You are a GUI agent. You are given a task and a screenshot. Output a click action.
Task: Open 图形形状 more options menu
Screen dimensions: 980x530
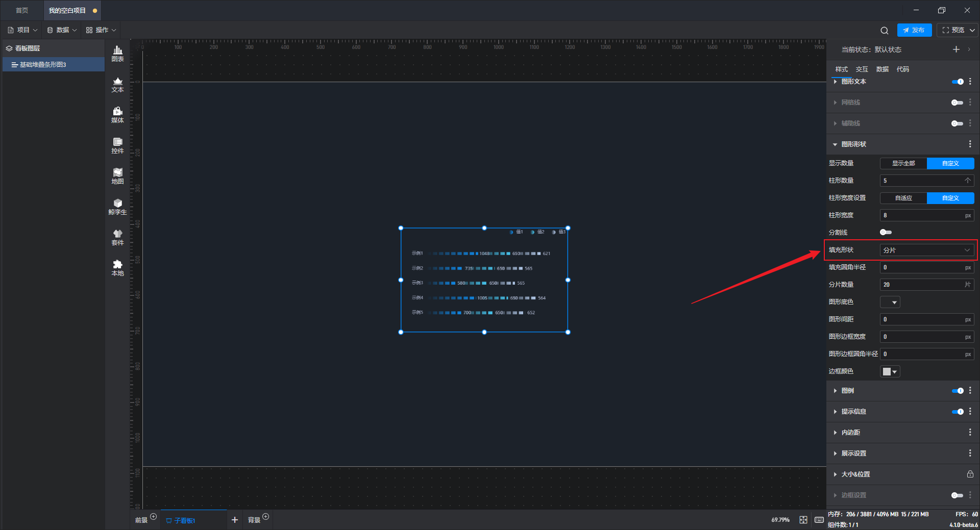point(970,144)
